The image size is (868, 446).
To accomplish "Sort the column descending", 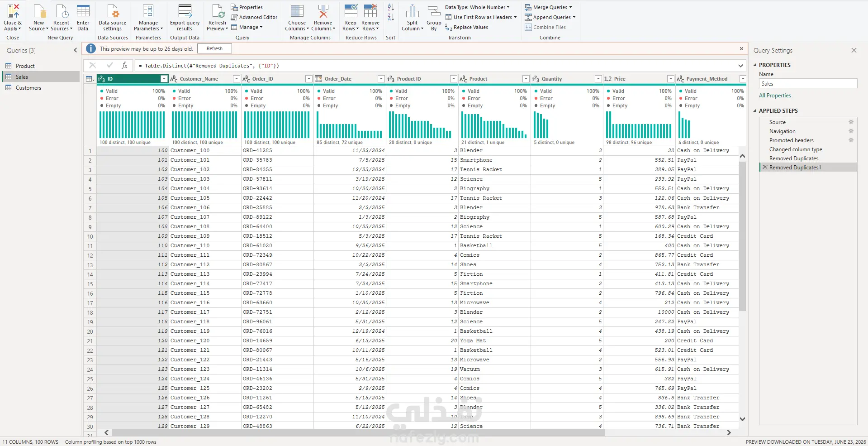I will pos(391,17).
